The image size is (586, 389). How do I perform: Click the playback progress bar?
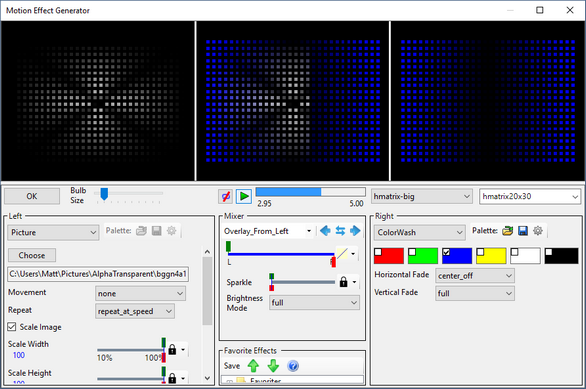pos(310,192)
